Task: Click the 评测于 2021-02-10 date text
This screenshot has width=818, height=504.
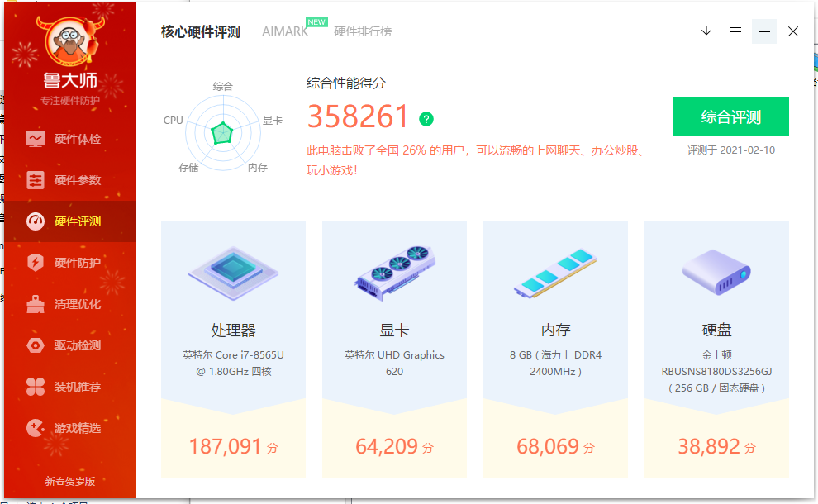Action: pos(731,150)
